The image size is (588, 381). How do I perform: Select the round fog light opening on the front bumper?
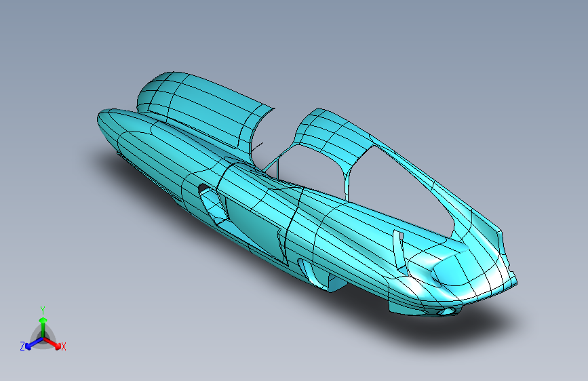[446, 311]
